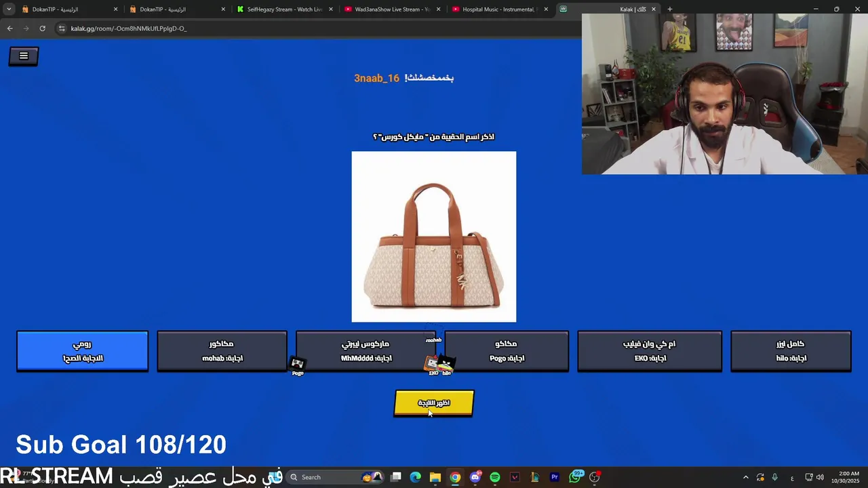
Task: Open Valorant from the taskbar
Action: click(515, 477)
